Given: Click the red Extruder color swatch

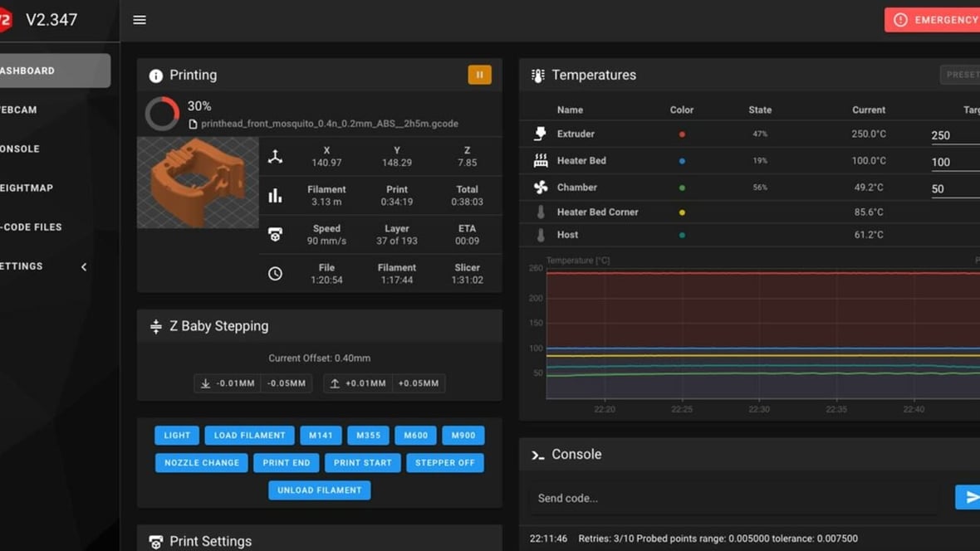Looking at the screenshot, I should (x=682, y=134).
